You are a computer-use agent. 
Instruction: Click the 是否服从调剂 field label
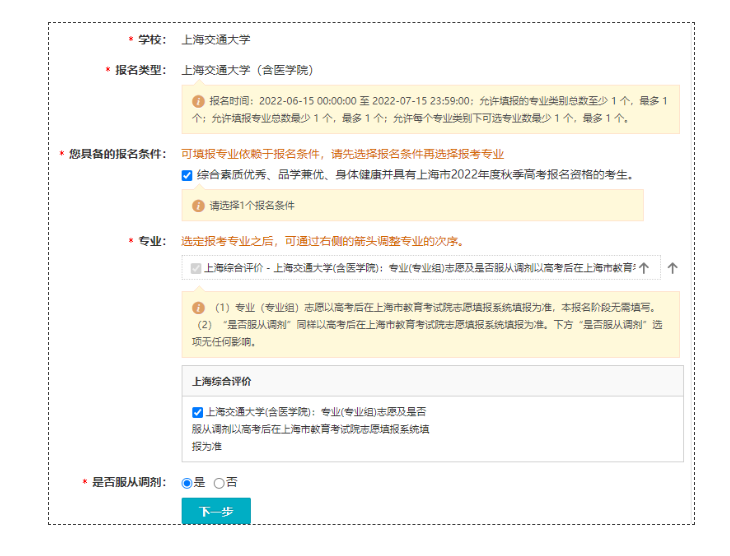128,482
